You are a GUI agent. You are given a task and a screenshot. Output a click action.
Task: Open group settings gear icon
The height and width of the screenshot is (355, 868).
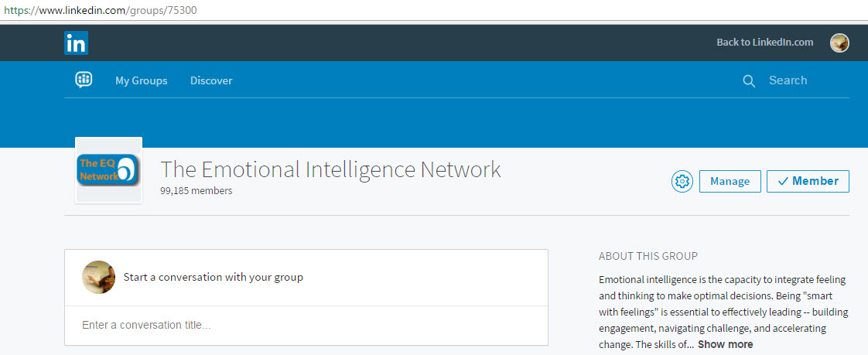tap(682, 181)
